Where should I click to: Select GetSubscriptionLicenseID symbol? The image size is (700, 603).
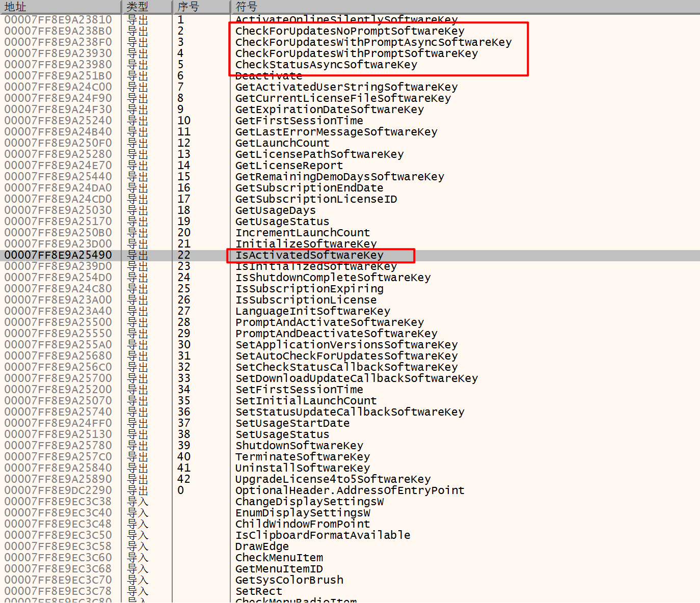tap(316, 199)
